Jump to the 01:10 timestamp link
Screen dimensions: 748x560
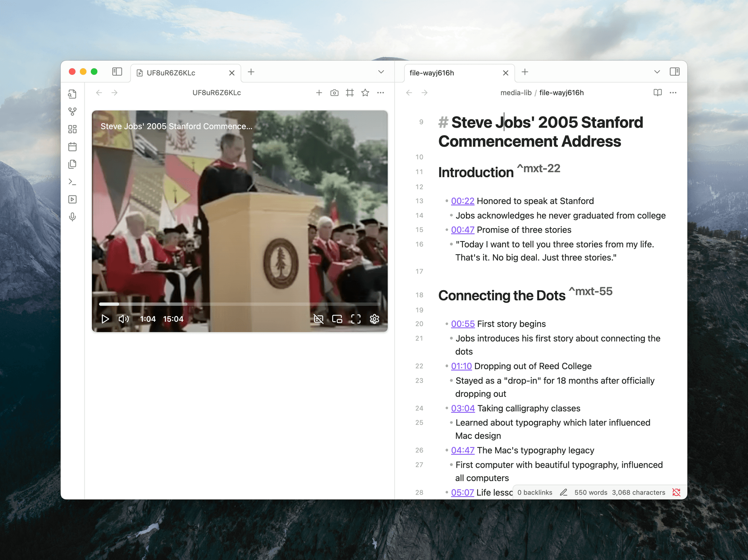461,366
